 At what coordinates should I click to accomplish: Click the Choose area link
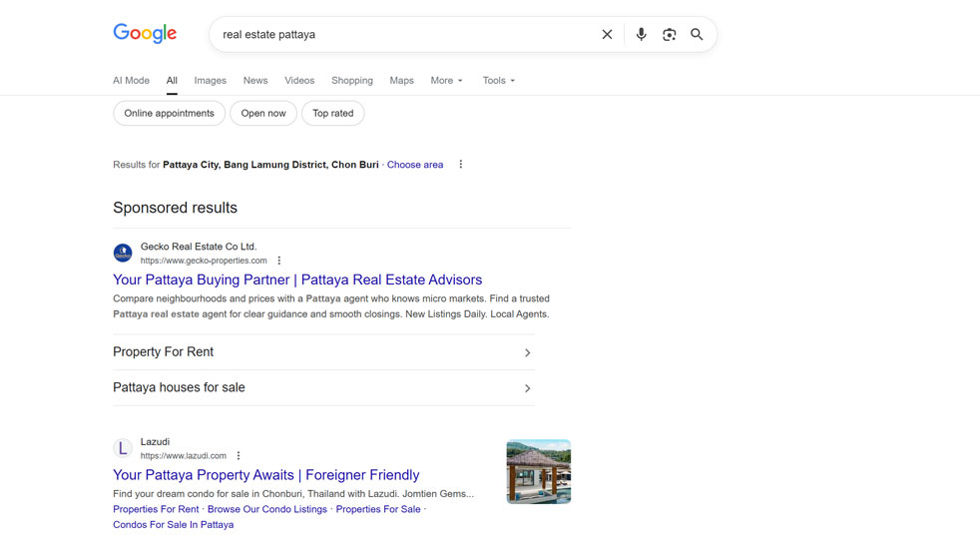pyautogui.click(x=415, y=165)
